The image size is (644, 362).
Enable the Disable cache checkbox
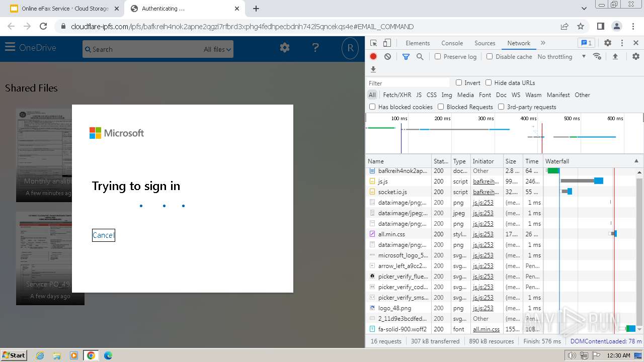pos(490,57)
